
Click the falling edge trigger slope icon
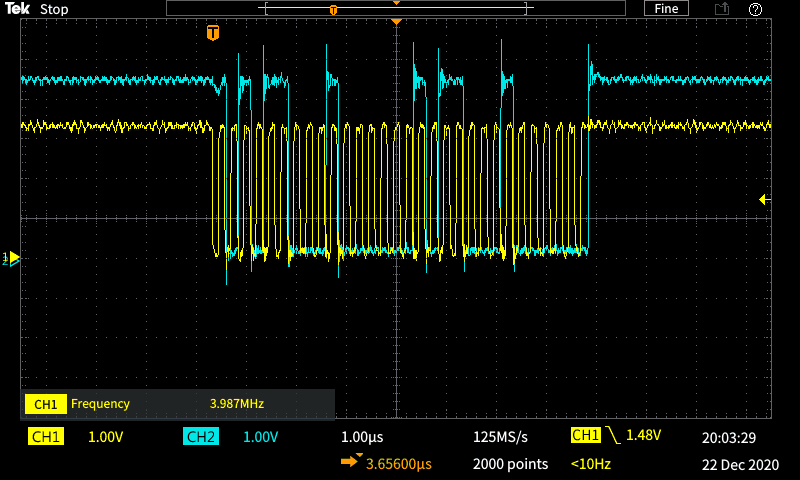tap(613, 436)
